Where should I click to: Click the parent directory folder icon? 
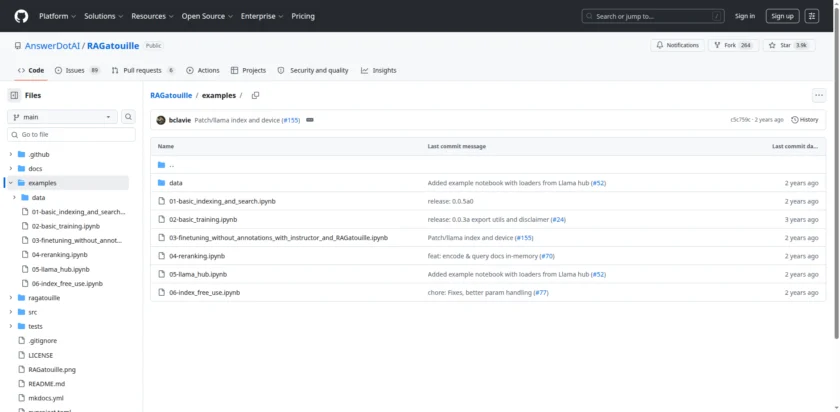[x=161, y=164]
